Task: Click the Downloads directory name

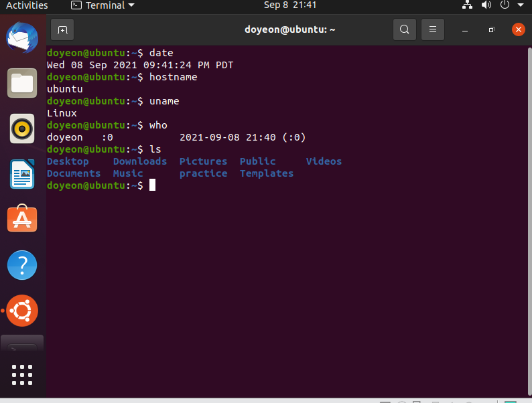Action: pos(140,161)
